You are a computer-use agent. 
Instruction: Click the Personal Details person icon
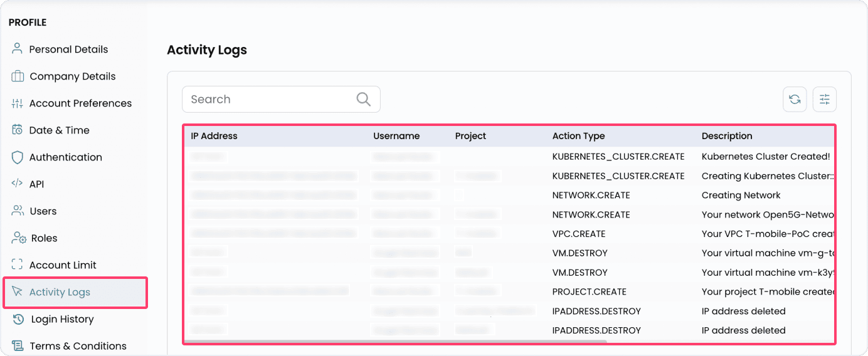pos(17,49)
